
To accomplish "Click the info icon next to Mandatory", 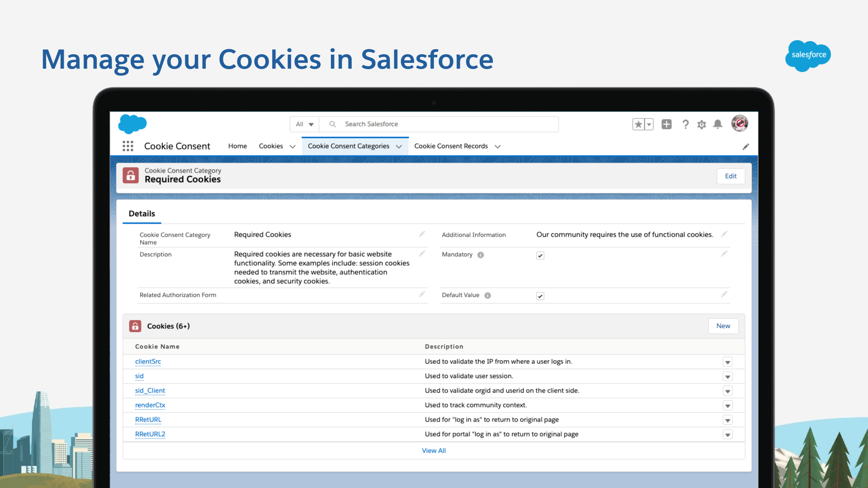I will (x=481, y=255).
